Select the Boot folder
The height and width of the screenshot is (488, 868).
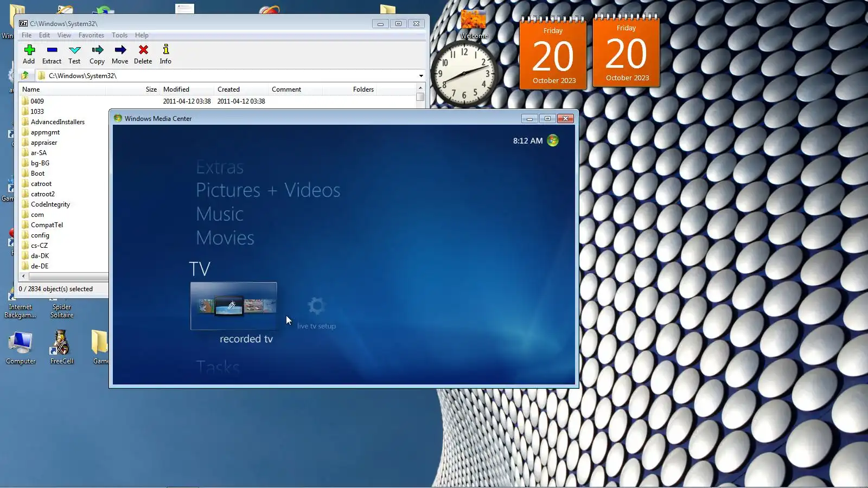37,174
